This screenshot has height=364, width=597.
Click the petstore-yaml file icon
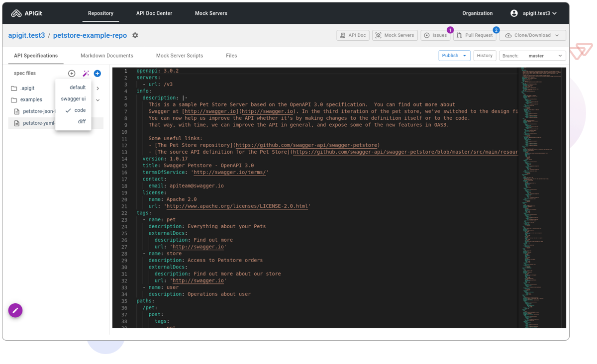17,123
